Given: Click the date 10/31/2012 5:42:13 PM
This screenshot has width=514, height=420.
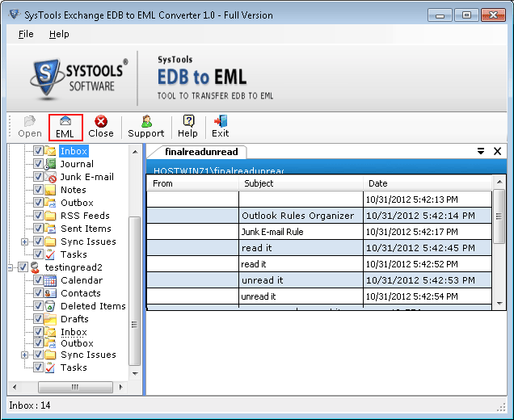Looking at the screenshot, I should pos(411,199).
